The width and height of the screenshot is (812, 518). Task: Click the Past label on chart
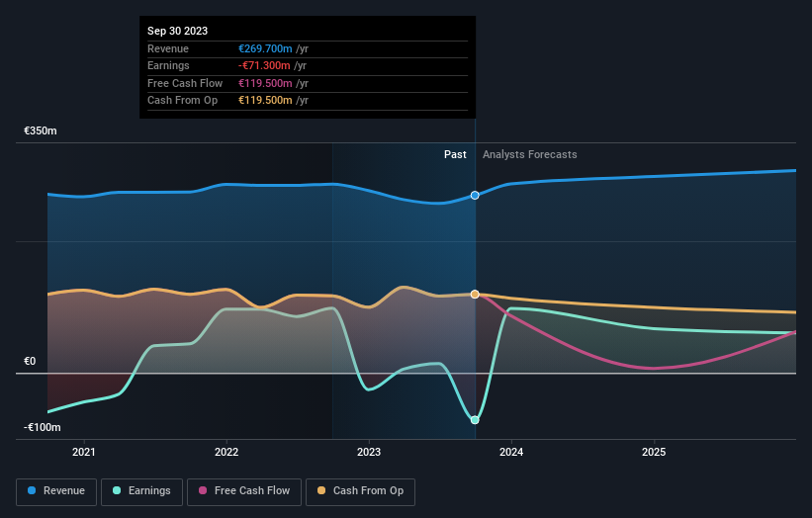(455, 154)
